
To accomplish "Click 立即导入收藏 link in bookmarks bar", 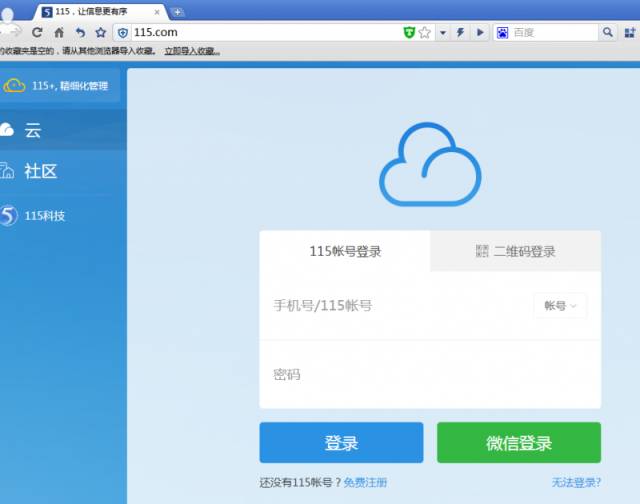I will [192, 51].
